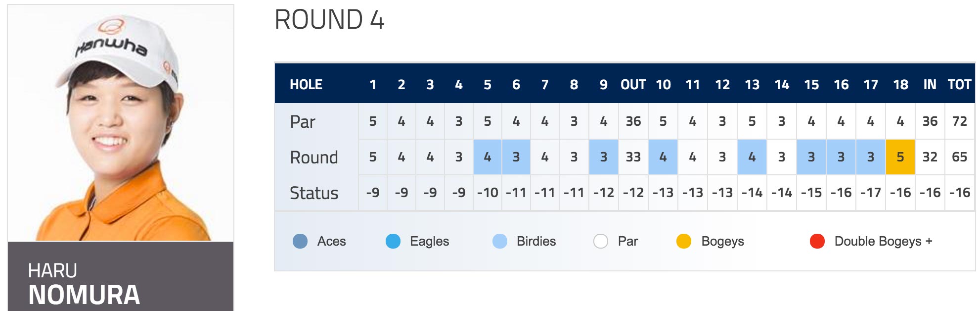Viewport: 980px width, 311px height.
Task: Click the Bogeys yellow legend circle
Action: 684,241
